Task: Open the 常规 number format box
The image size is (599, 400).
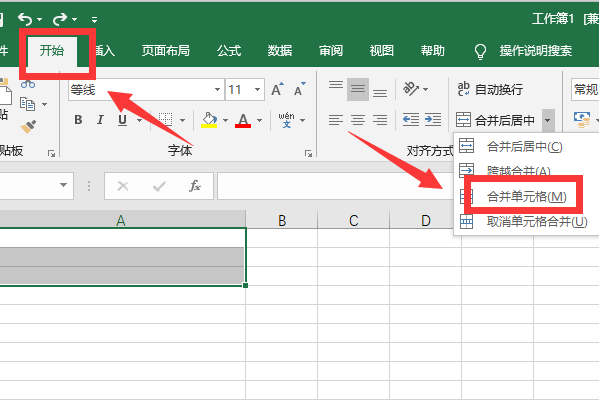Action: point(585,90)
